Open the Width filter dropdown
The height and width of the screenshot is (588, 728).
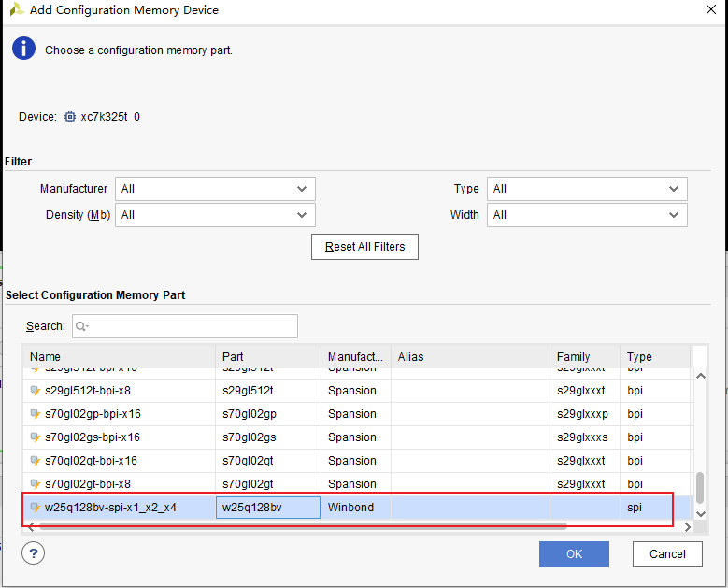pyautogui.click(x=587, y=215)
